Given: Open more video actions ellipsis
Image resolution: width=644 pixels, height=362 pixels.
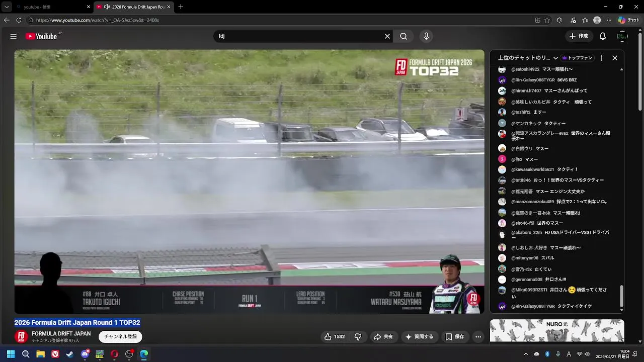Looking at the screenshot, I should point(478,337).
